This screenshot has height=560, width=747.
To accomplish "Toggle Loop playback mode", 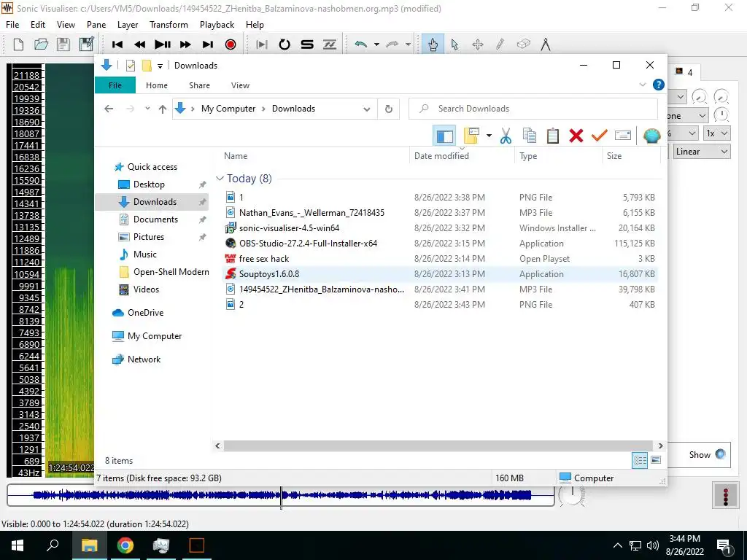I will point(285,44).
